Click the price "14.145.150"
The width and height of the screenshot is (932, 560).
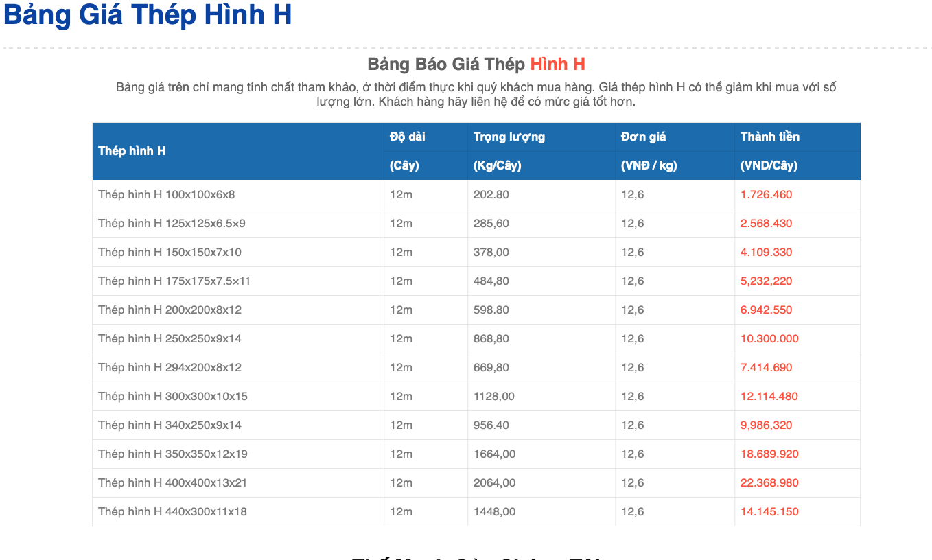point(769,512)
